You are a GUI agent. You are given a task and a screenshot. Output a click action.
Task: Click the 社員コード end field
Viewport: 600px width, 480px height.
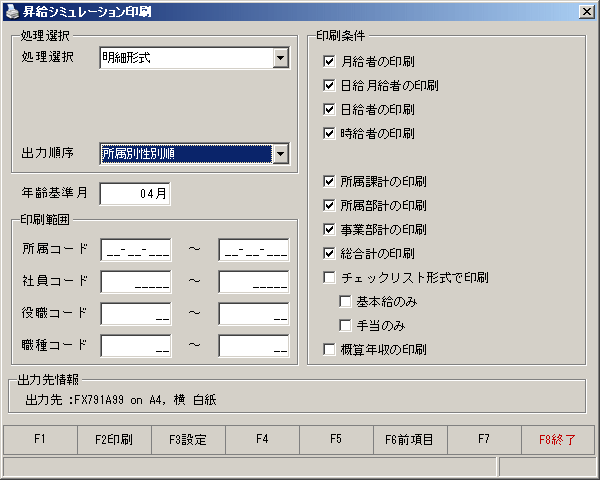point(254,282)
